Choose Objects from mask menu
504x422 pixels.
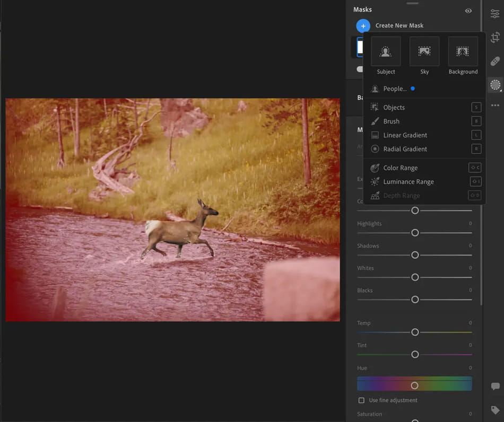tap(424, 107)
